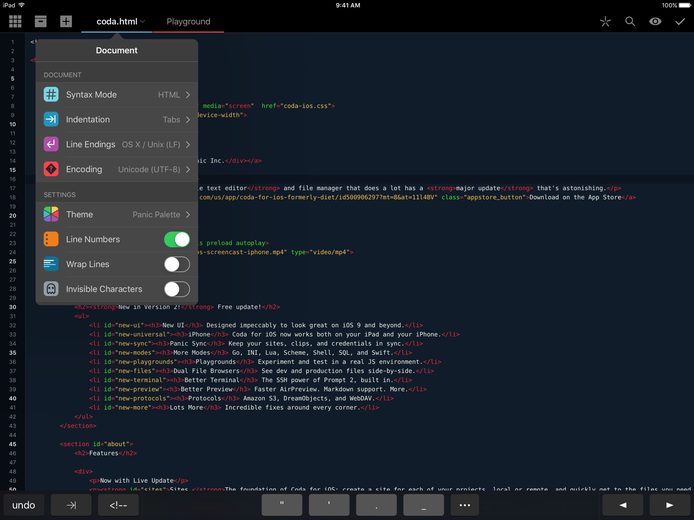The image size is (694, 520).
Task: Click the "Better Preview" list item line
Action: point(258,389)
